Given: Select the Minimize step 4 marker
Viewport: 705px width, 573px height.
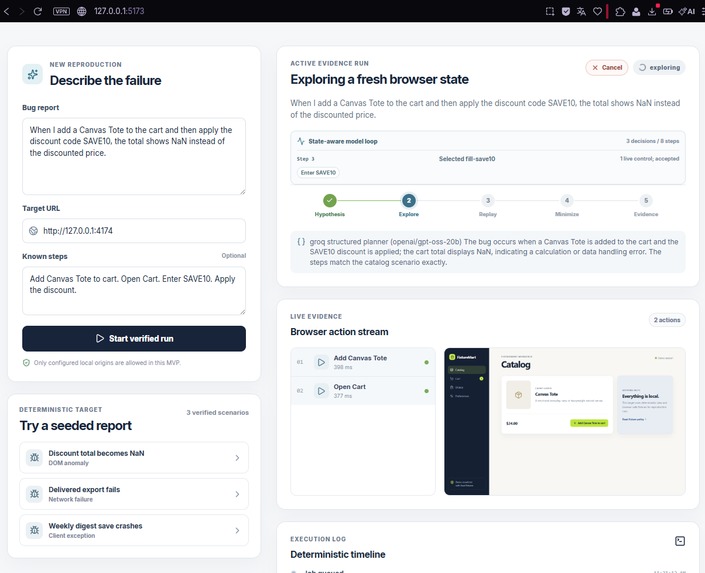Looking at the screenshot, I should click(567, 201).
